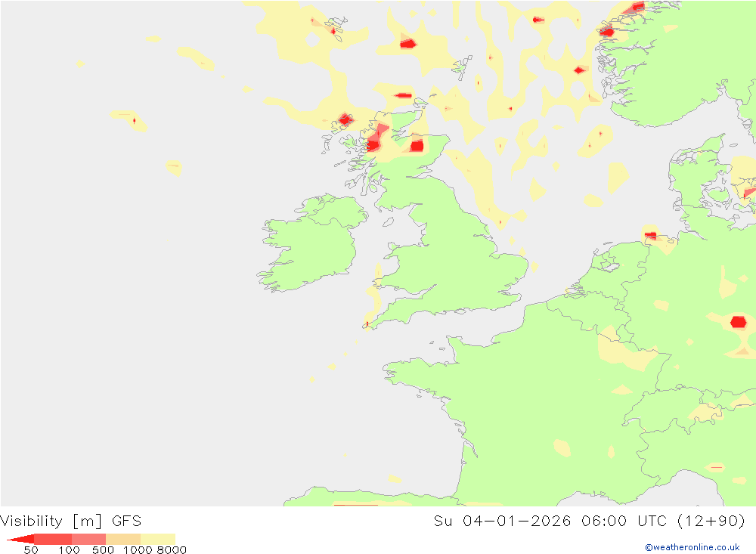Click the orange legend swatch between 500 and 1000
Viewport: 756px width, 554px height.
(x=123, y=539)
